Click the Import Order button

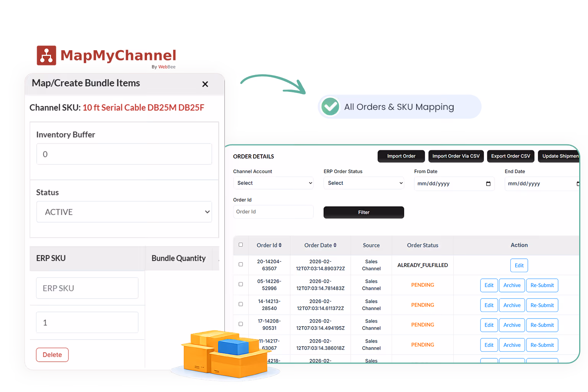[401, 156]
